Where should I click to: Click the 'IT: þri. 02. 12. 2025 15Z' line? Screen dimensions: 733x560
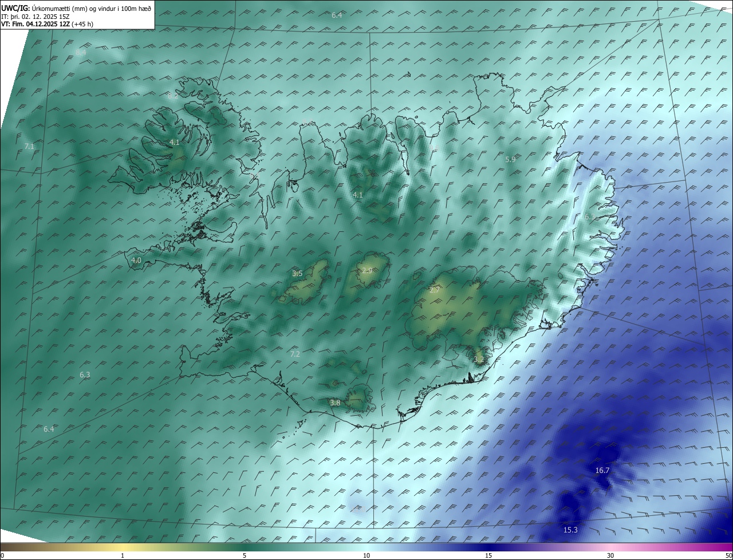pos(36,17)
